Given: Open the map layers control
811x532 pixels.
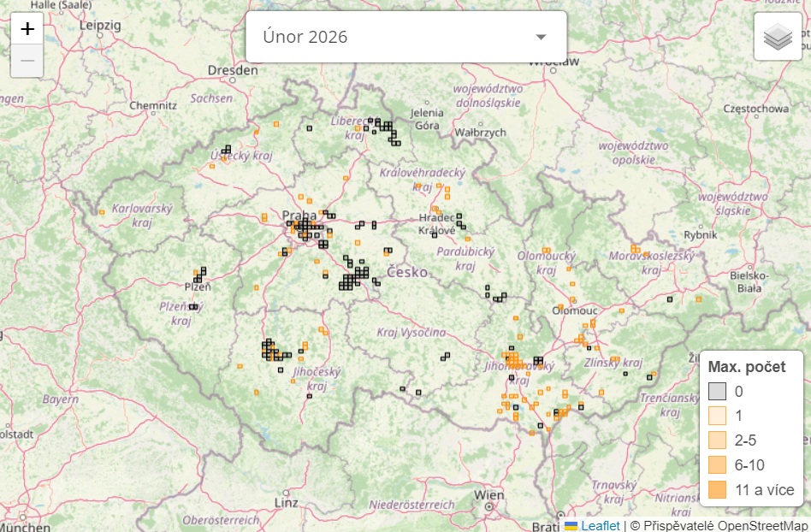Looking at the screenshot, I should [x=777, y=37].
